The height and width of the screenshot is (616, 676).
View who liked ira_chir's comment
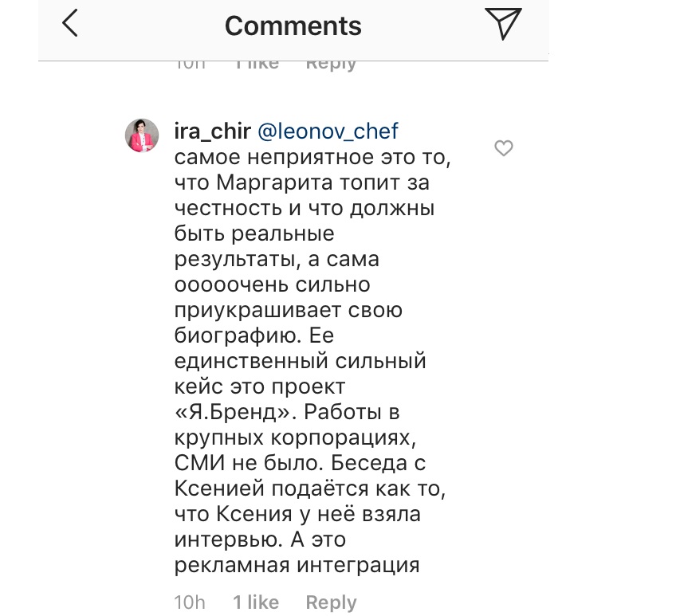pyautogui.click(x=256, y=602)
